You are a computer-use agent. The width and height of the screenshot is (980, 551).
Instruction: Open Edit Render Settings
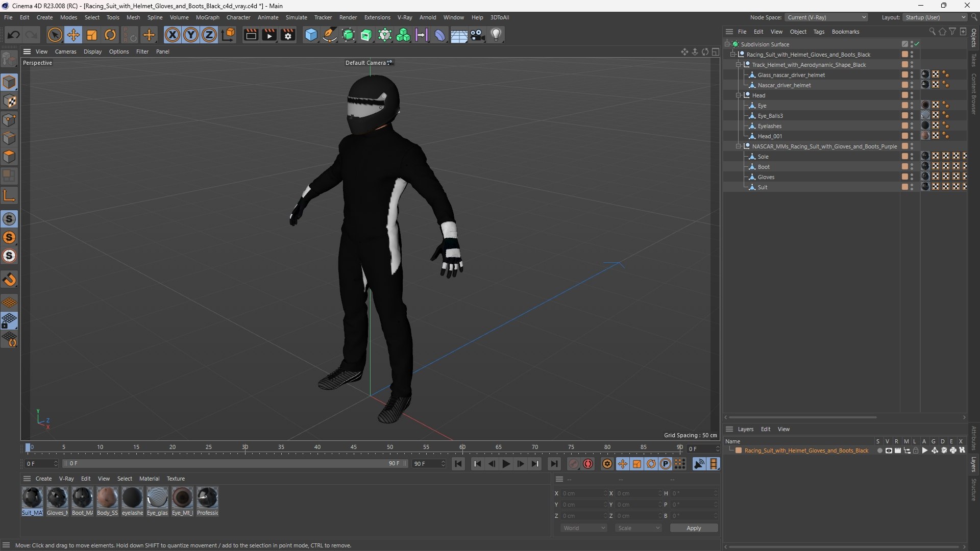288,35
